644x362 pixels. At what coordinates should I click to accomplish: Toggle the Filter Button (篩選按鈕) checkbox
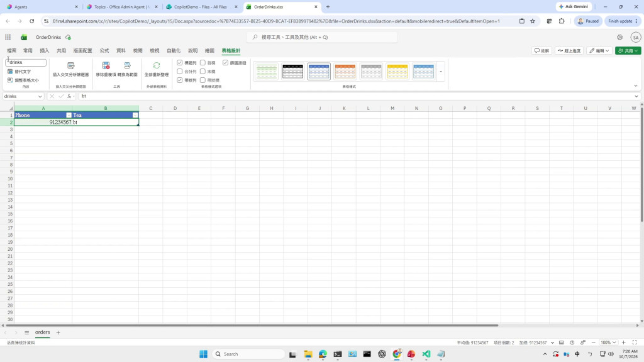[x=226, y=63]
